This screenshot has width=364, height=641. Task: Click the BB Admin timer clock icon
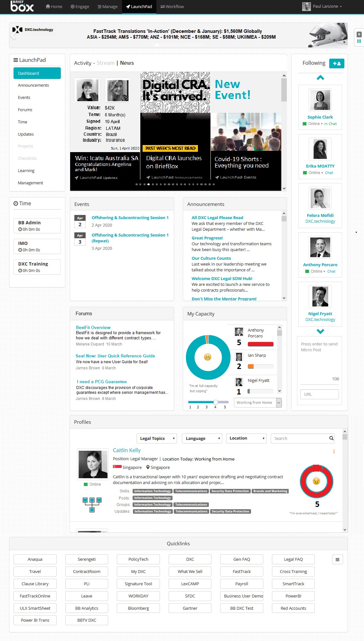pos(20,229)
